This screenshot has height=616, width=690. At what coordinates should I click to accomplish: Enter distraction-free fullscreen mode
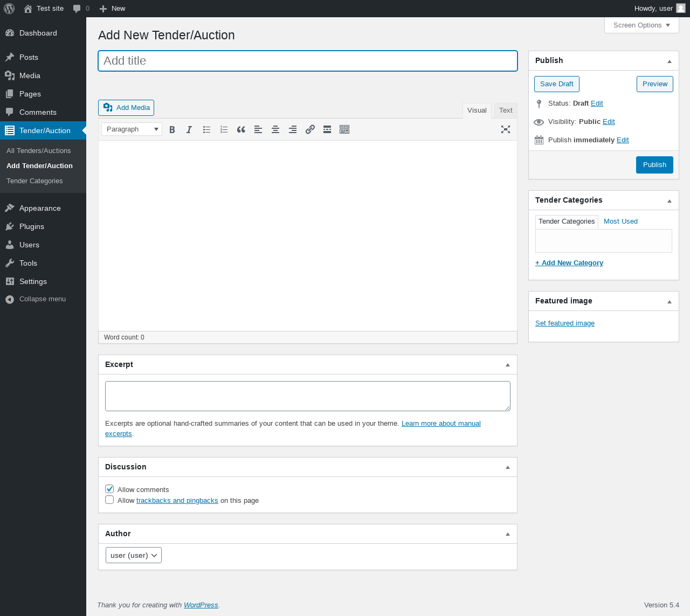[x=506, y=129]
